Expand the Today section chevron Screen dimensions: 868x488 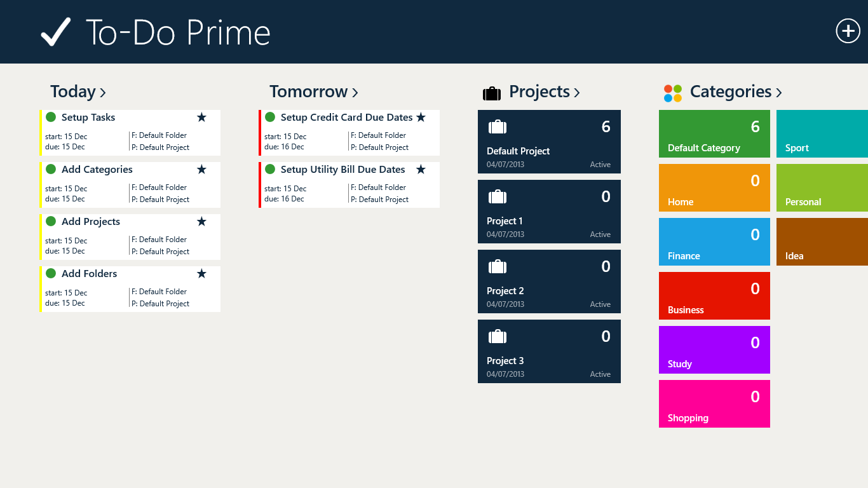point(103,93)
